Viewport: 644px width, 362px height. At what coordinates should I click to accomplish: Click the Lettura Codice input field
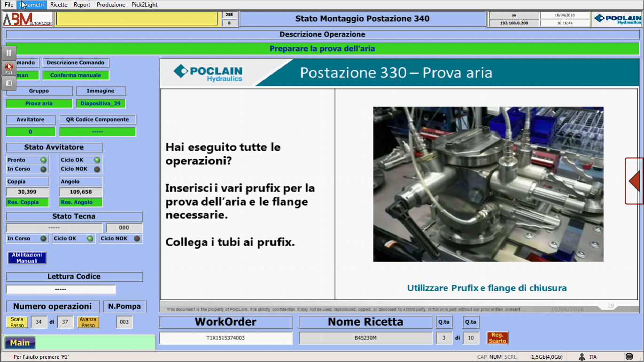click(61, 289)
